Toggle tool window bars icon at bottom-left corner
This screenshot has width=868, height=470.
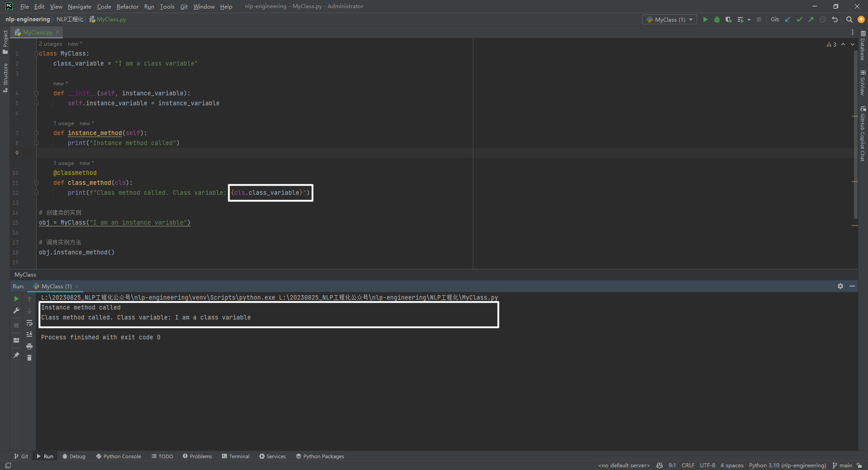[x=8, y=465]
